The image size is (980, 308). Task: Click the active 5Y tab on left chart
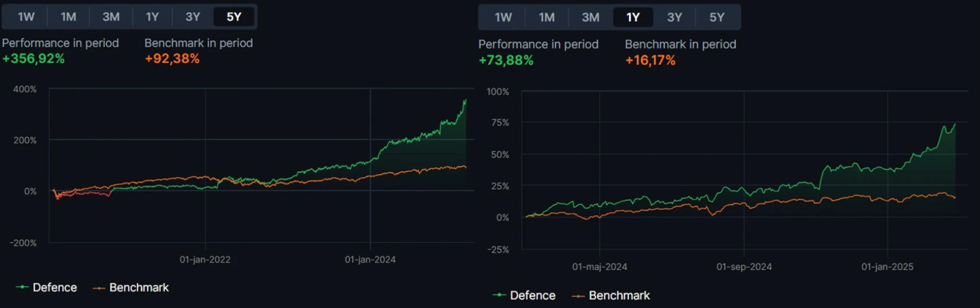pos(234,17)
